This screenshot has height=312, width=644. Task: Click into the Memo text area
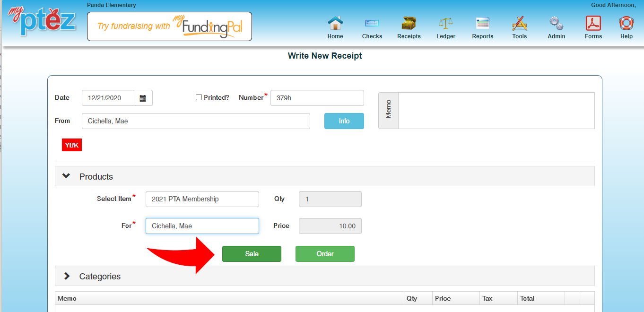click(x=496, y=111)
